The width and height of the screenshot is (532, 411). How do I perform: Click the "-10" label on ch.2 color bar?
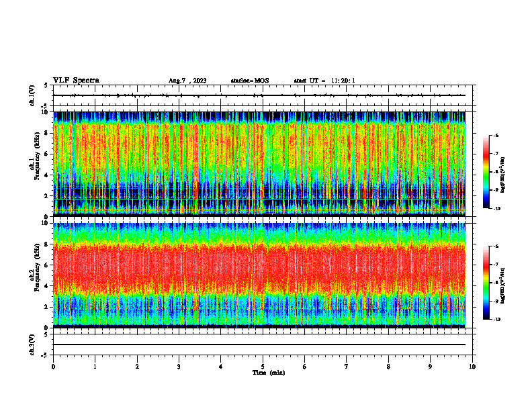click(x=496, y=320)
